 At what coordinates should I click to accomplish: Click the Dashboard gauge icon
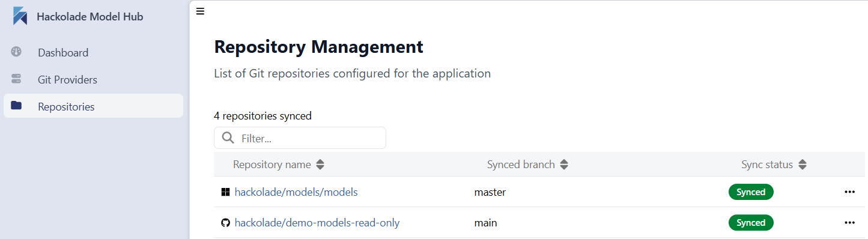[x=16, y=52]
